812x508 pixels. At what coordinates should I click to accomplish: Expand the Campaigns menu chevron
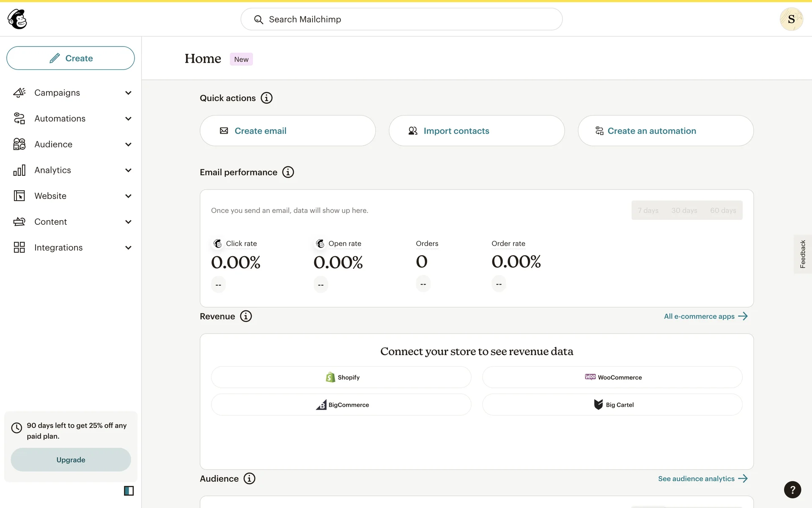pos(128,93)
